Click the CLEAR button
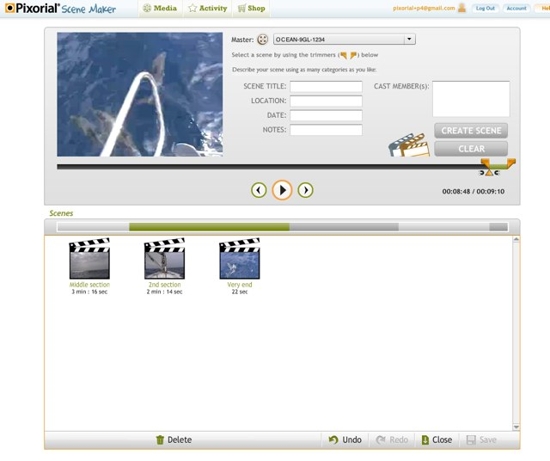 tap(471, 149)
